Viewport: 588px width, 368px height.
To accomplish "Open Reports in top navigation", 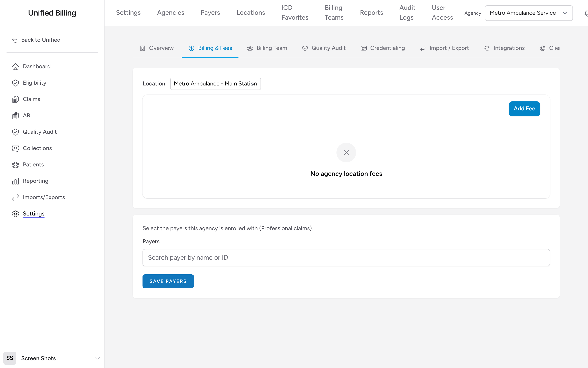I will click(x=371, y=13).
